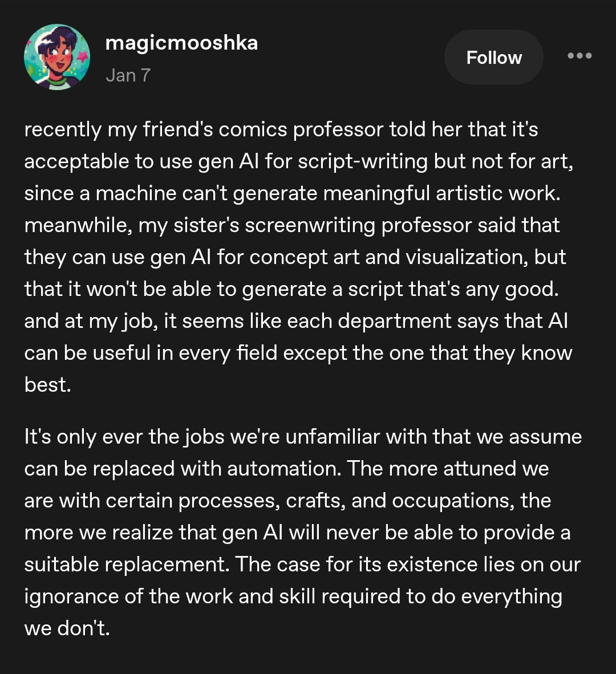Click the word "best." ending the first paragraph

click(47, 385)
